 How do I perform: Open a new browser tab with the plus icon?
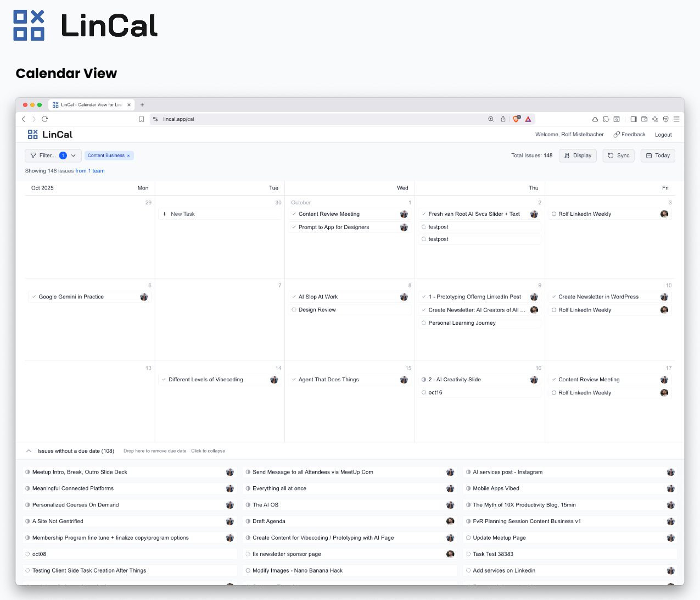point(142,105)
